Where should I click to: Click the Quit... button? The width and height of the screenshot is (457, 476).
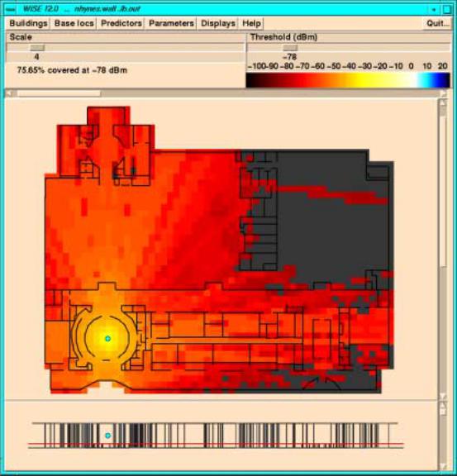tap(437, 23)
